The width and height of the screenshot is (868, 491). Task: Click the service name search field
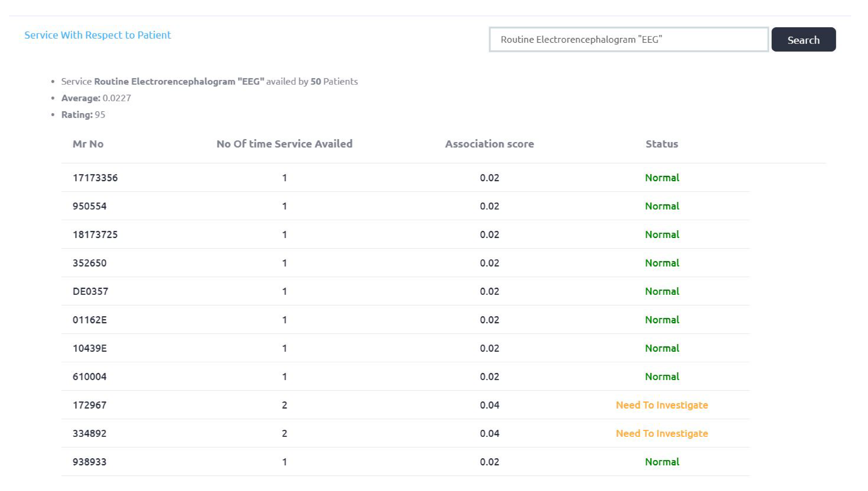click(x=629, y=40)
